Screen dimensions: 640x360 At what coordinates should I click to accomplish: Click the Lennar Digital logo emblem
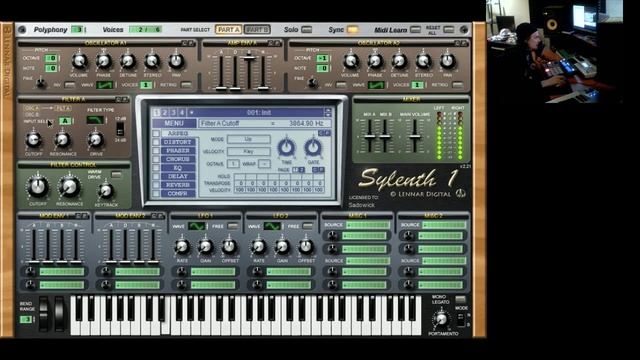point(460,193)
